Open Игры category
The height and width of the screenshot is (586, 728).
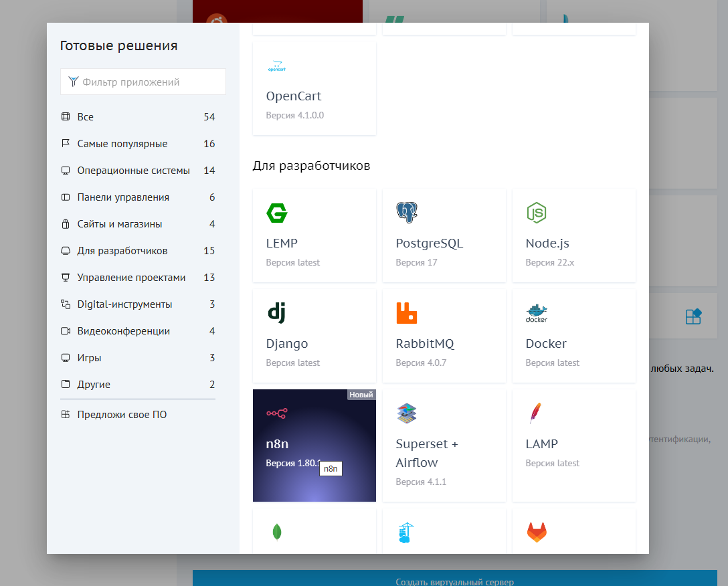138,358
